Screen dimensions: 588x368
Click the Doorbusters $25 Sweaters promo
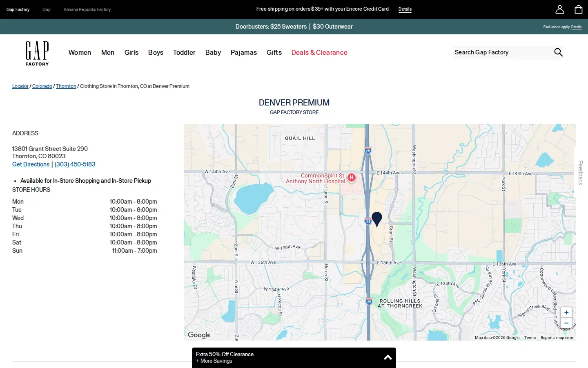click(294, 27)
